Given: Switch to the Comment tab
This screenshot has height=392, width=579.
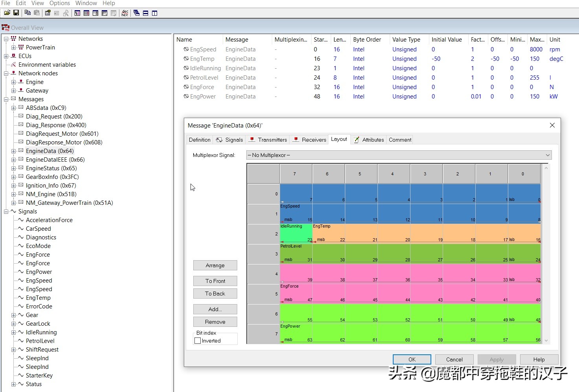Looking at the screenshot, I should coord(400,140).
